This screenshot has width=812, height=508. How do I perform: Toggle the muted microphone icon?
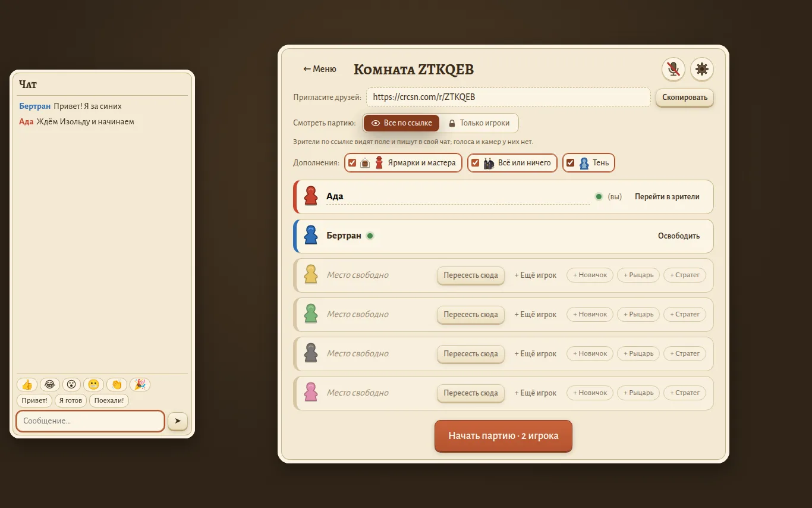(x=673, y=69)
